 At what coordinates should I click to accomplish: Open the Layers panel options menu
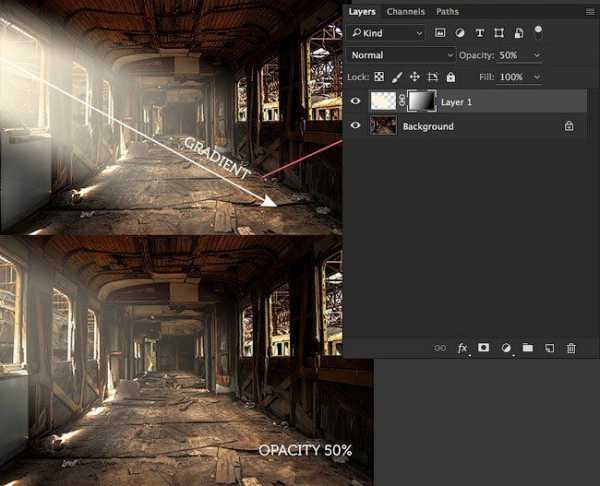[588, 11]
